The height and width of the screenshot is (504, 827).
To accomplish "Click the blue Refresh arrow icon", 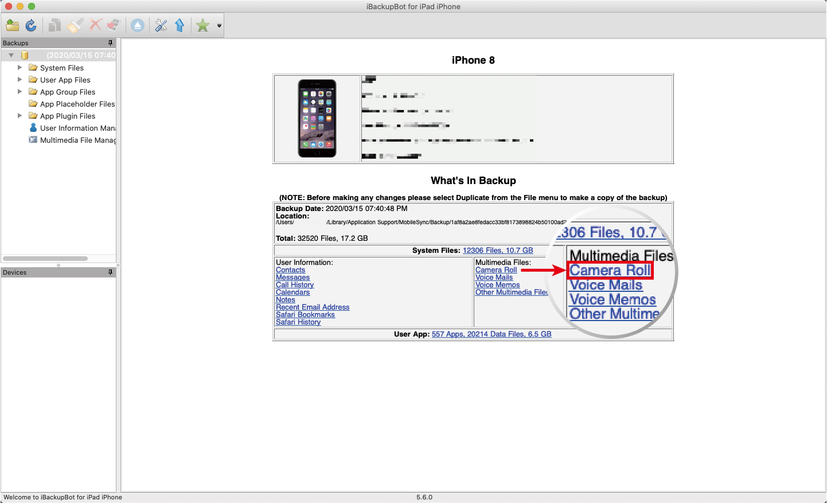I will [31, 25].
